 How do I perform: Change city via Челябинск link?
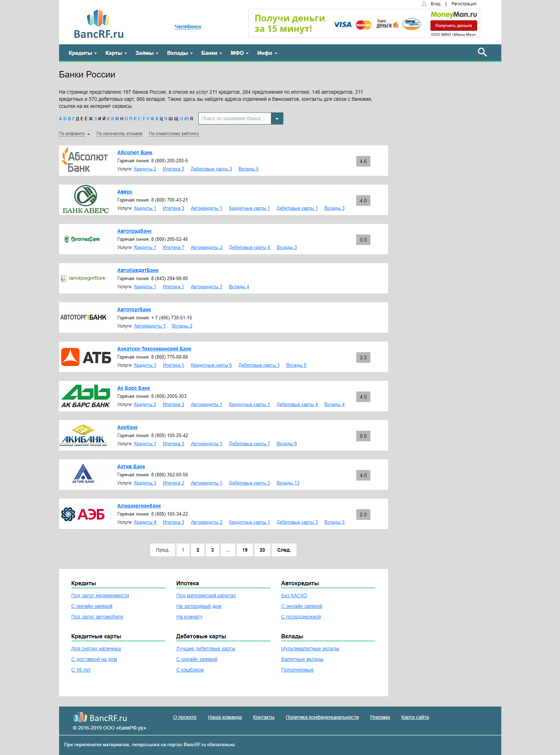[188, 27]
